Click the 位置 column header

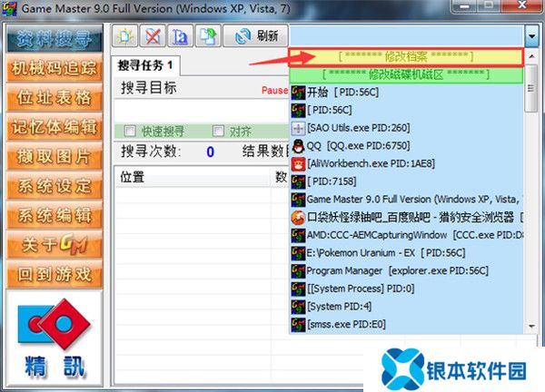pos(193,177)
